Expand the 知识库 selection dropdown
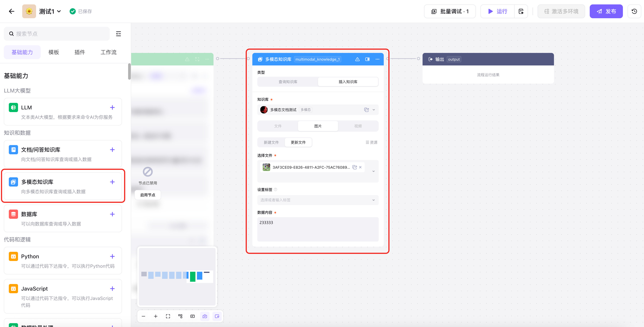The image size is (644, 327). click(374, 110)
